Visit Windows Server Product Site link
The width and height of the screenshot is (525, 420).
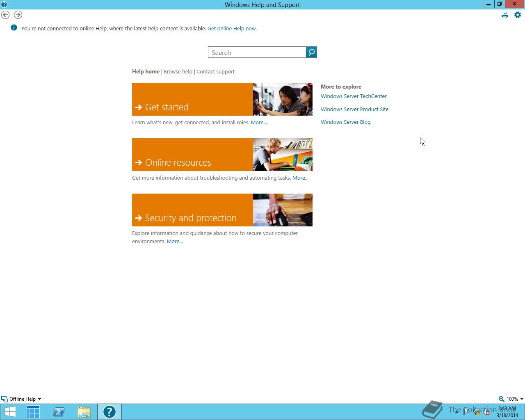point(355,110)
